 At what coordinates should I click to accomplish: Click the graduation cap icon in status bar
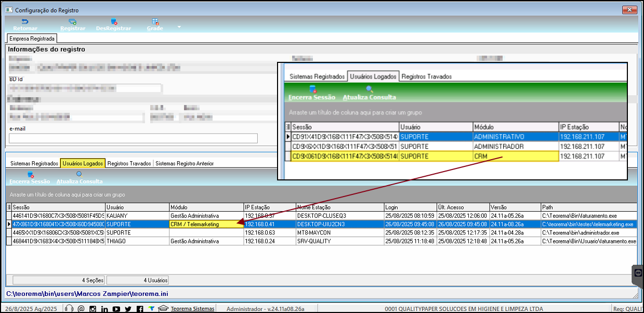click(163, 309)
